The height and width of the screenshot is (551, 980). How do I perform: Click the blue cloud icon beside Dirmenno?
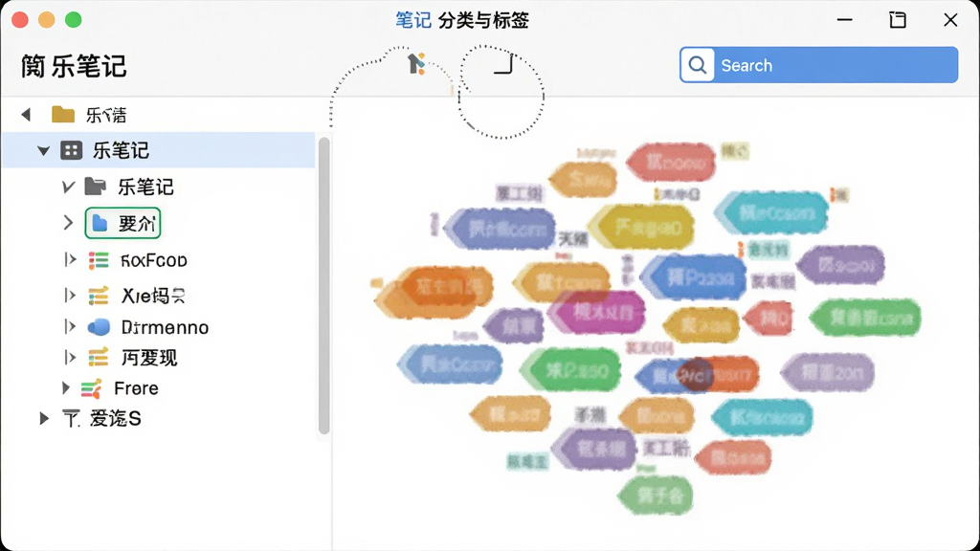point(99,327)
